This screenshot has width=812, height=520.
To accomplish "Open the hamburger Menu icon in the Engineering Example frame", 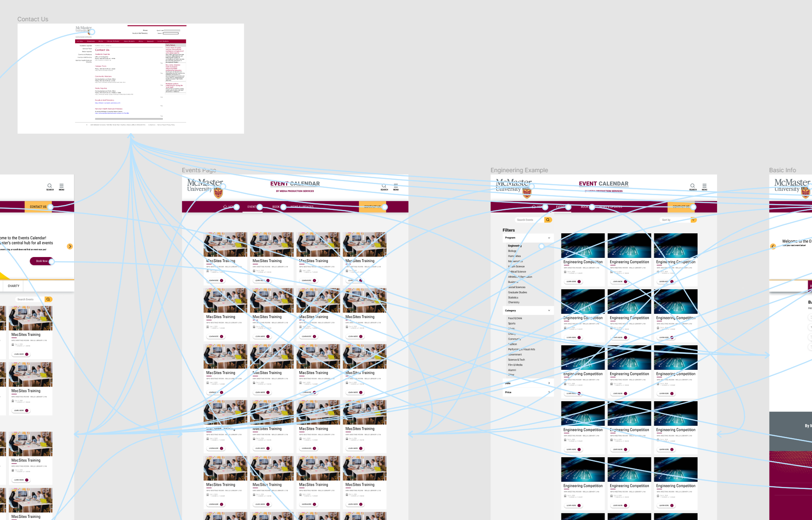I will click(704, 186).
